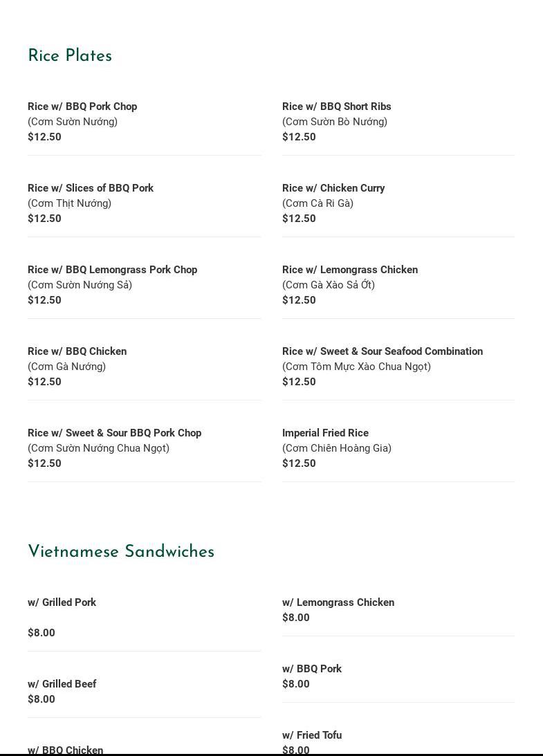Click the Vietnamese Sandwiches section heading
The height and width of the screenshot is (756, 543).
coord(121,552)
